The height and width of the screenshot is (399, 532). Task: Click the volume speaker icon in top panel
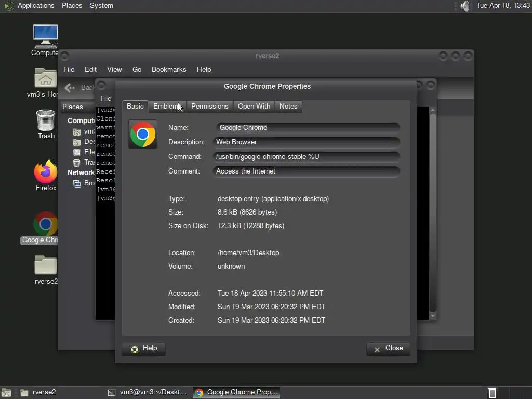[465, 6]
